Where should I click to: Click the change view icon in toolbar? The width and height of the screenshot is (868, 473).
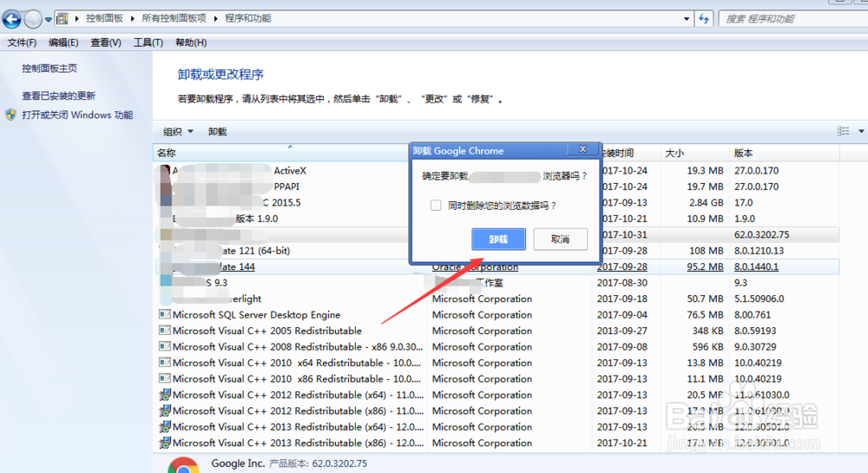(843, 131)
